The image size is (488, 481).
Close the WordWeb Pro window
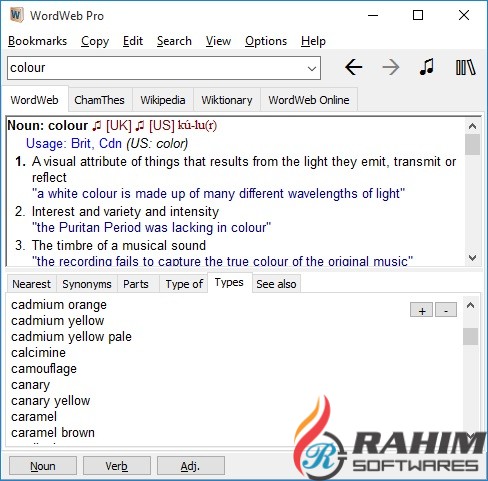click(x=464, y=15)
